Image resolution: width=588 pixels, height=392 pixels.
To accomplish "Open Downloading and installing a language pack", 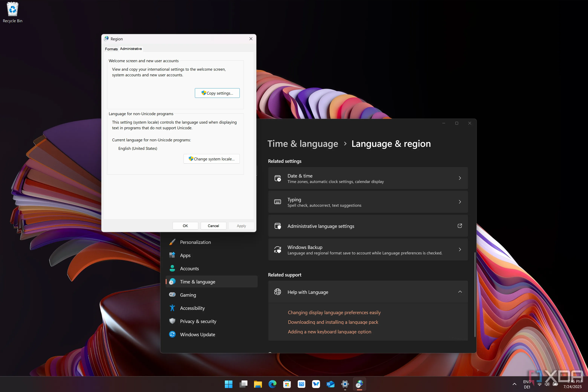I will [x=333, y=322].
